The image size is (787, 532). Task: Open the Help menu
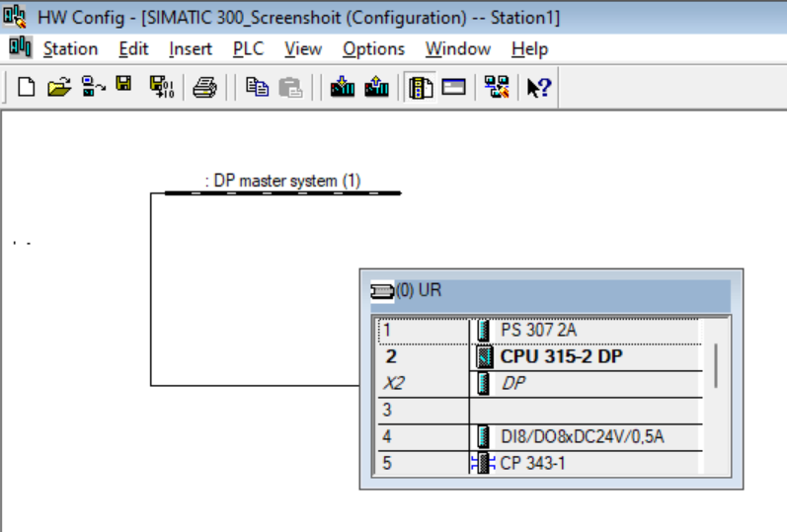point(529,48)
